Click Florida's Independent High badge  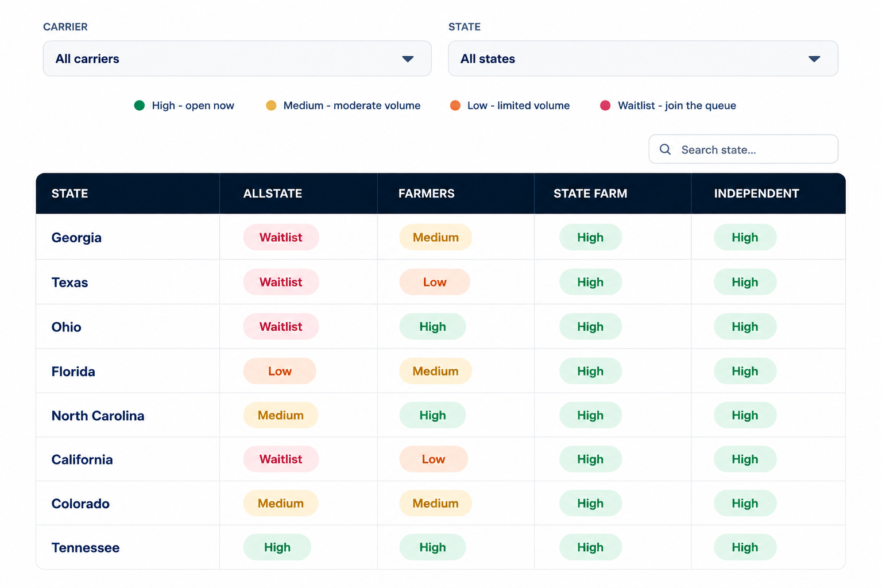tap(745, 371)
